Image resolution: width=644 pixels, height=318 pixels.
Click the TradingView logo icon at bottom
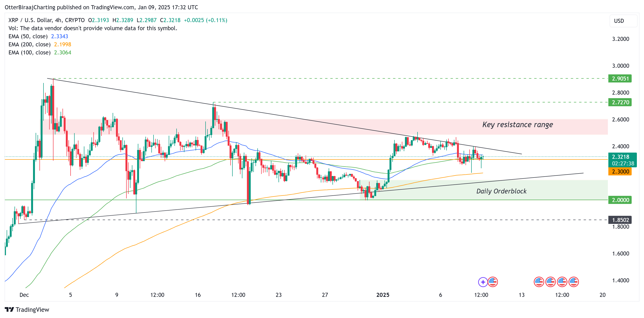point(9,309)
